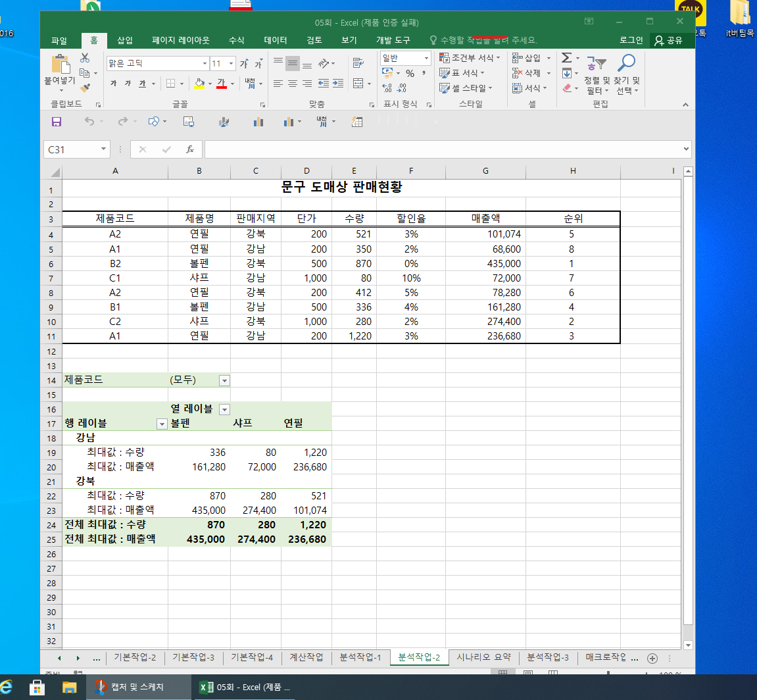
Task: Open the 행 레이블 filter dropdown
Action: click(x=162, y=424)
